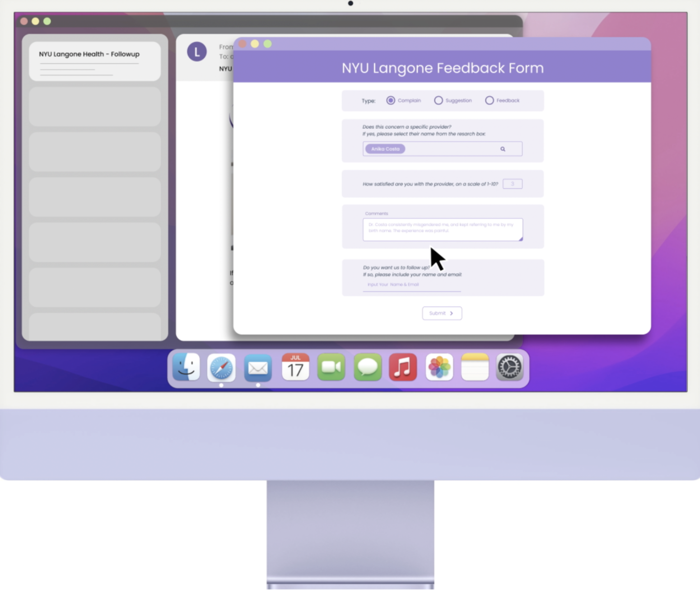This screenshot has height=590, width=700.
Task: Close the feedback form window
Action: [x=243, y=44]
